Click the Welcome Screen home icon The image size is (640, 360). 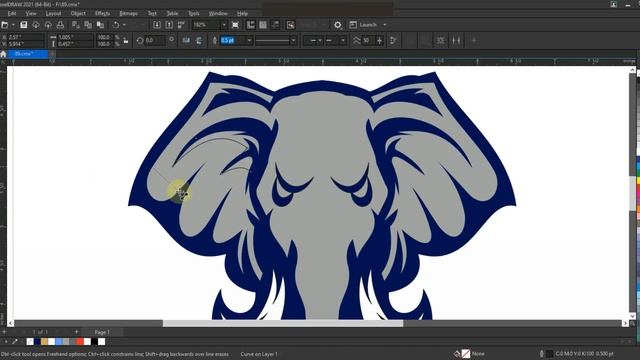[4, 54]
